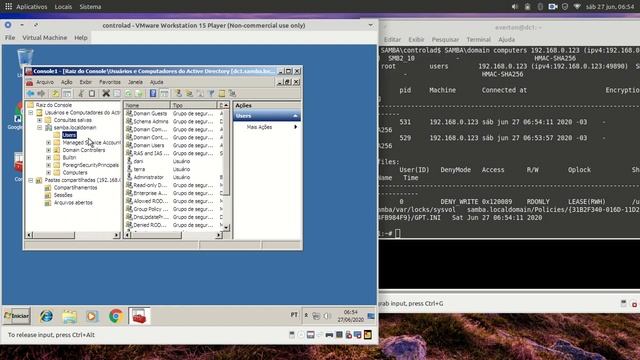The image size is (640, 360).
Task: Click the properties icon in MMC toolbar
Action: point(117,93)
